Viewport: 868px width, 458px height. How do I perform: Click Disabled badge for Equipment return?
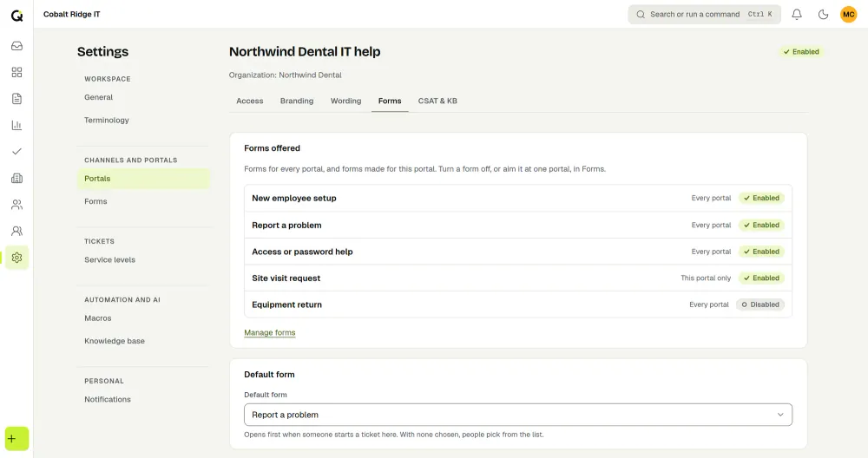[x=760, y=304]
